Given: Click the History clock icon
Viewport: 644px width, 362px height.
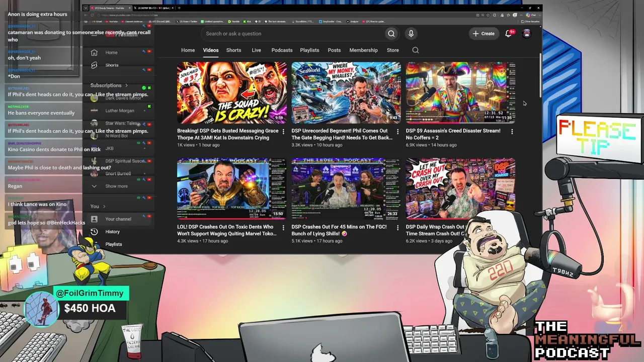Looking at the screenshot, I should (94, 232).
